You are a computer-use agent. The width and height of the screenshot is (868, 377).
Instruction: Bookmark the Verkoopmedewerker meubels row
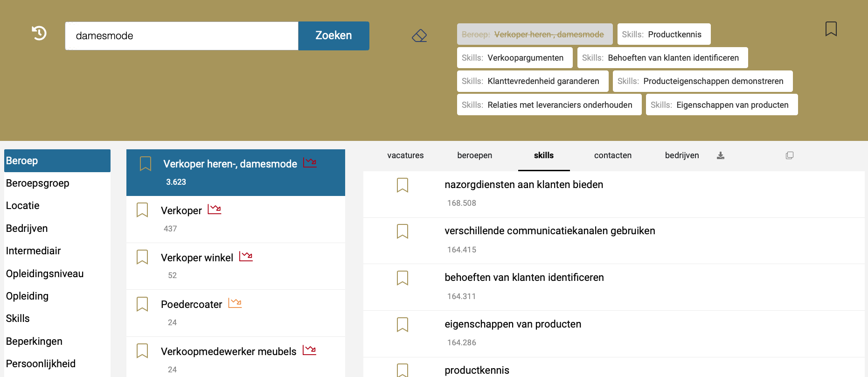[142, 351]
